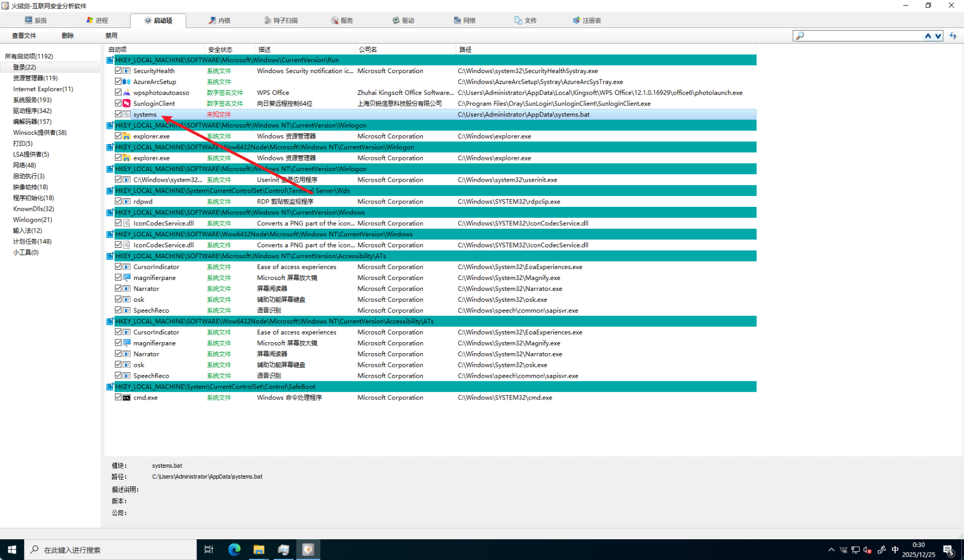Screen dimensions: 964x560
Task: Click the search down arrow icon
Action: [x=938, y=36]
